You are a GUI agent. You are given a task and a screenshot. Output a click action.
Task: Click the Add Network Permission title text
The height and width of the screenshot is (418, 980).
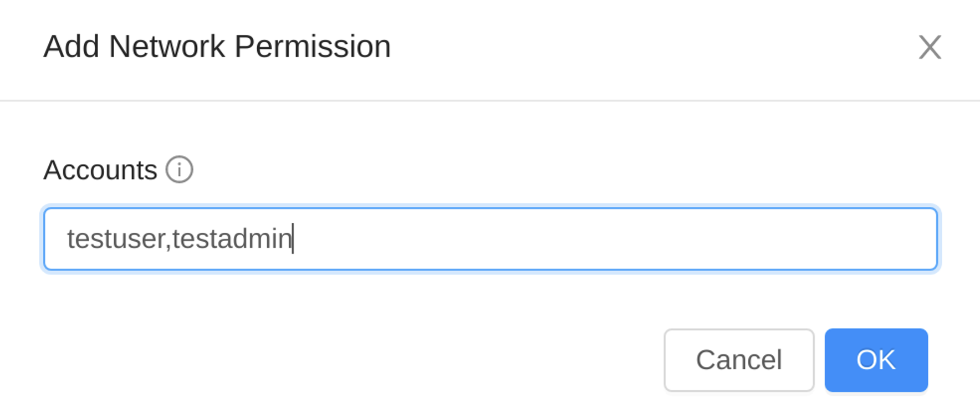(x=217, y=47)
